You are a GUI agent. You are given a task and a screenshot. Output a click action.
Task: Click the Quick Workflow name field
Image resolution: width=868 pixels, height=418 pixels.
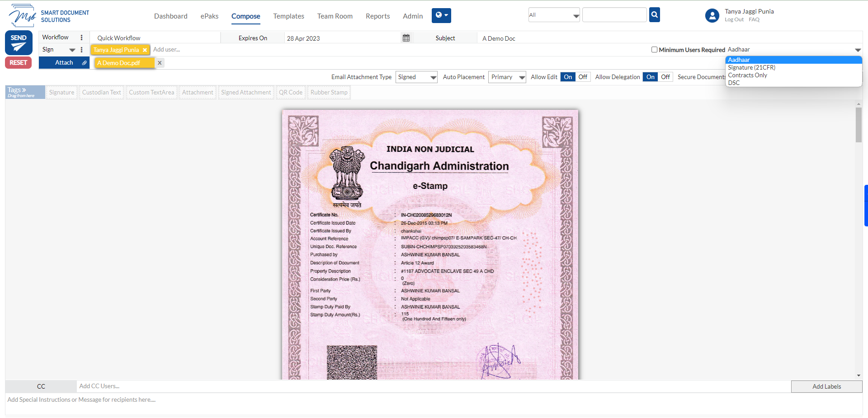155,38
